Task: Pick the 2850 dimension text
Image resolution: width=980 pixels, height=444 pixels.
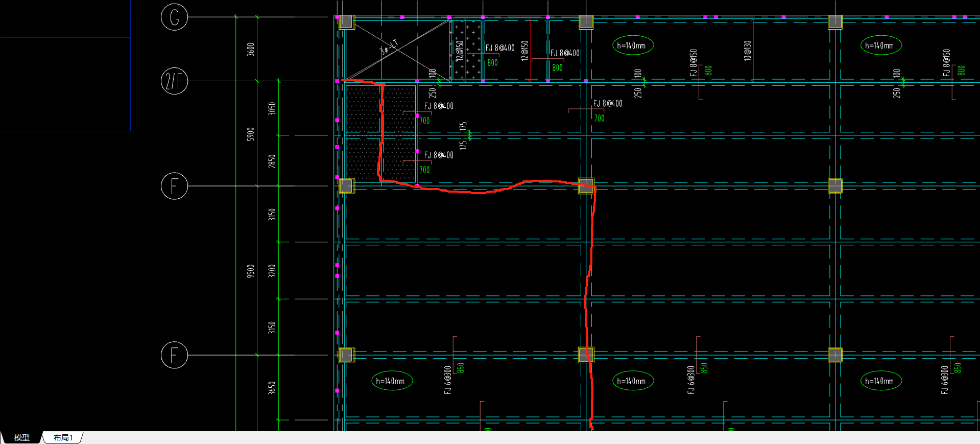Action: (x=272, y=161)
